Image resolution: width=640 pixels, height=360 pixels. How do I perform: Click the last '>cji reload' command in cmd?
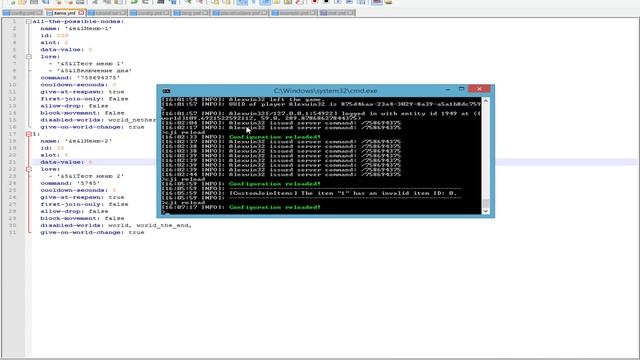coord(183,202)
